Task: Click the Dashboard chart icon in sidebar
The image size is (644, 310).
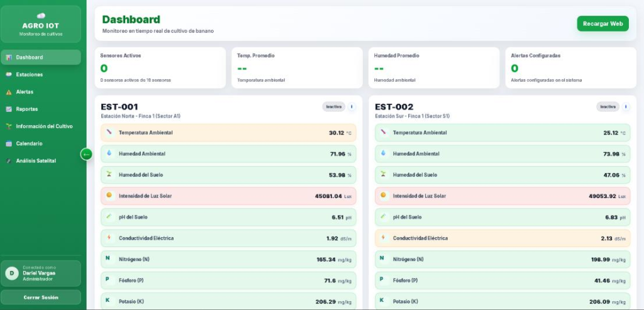Action: [9, 57]
